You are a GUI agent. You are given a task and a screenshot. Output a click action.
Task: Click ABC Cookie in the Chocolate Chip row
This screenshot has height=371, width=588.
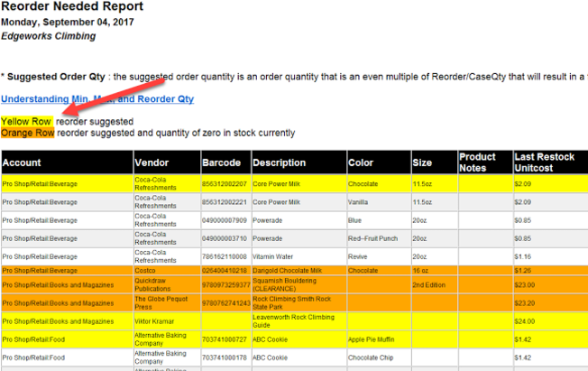270,357
